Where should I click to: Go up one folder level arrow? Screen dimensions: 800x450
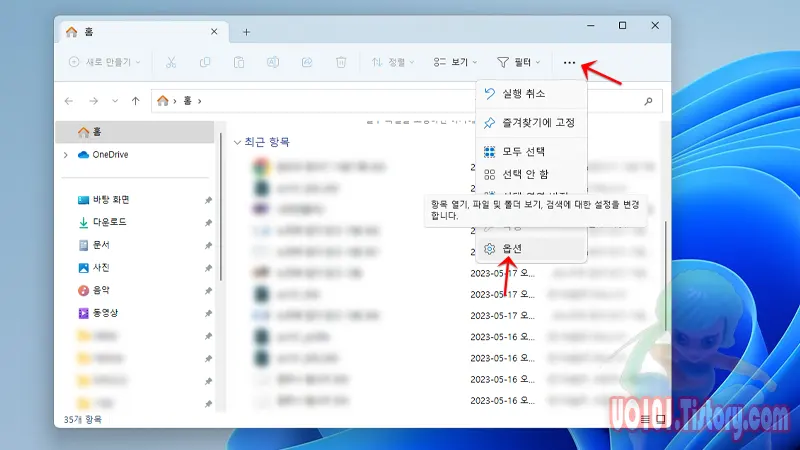click(x=136, y=101)
